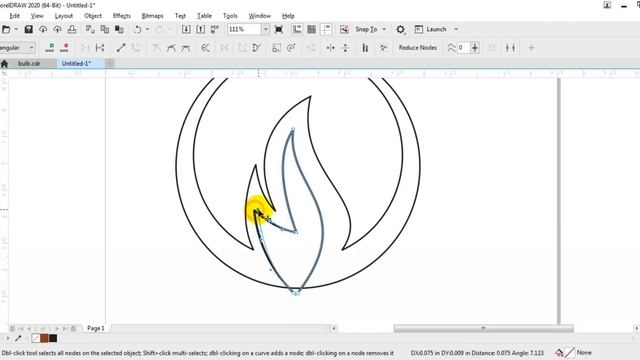The height and width of the screenshot is (360, 640).
Task: Click the Convert to line icon
Action: pos(121,48)
